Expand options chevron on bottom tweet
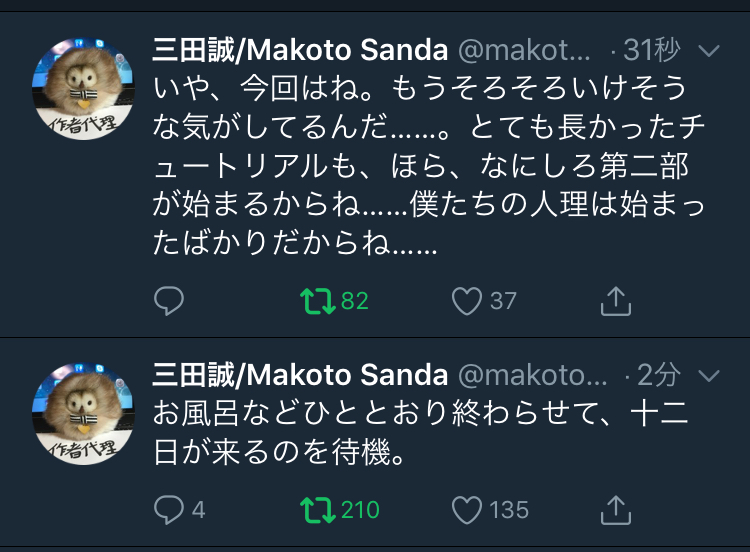 708,375
